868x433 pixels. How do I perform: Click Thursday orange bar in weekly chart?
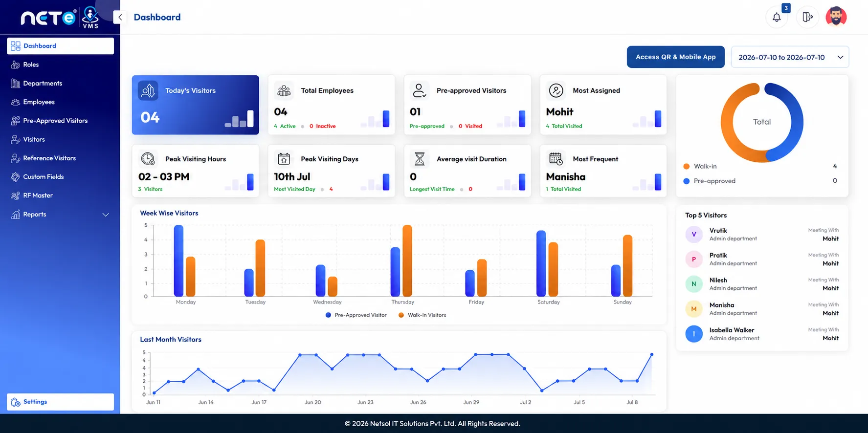(407, 260)
